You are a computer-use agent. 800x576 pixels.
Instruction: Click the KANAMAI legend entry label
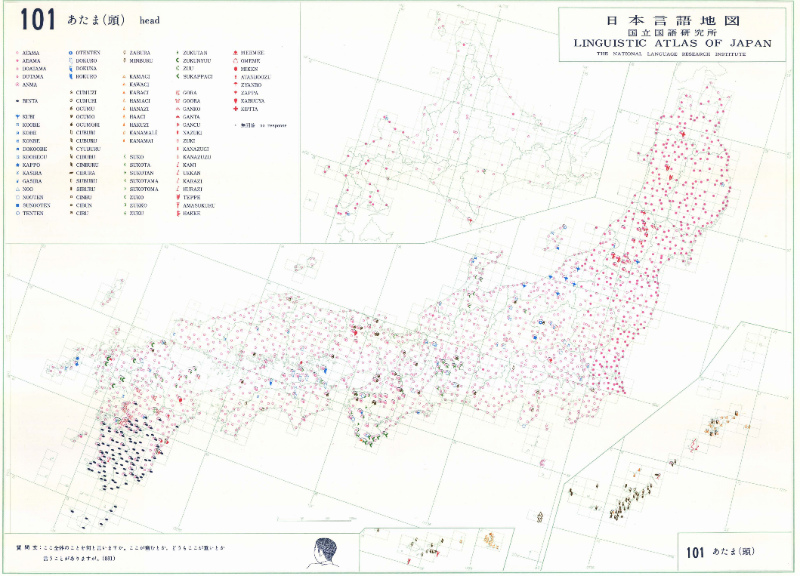[141, 139]
